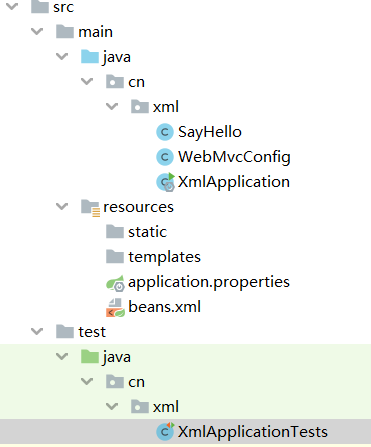This screenshot has width=371, height=447.
Task: Click the application.properties Spring icon
Action: pyautogui.click(x=115, y=283)
